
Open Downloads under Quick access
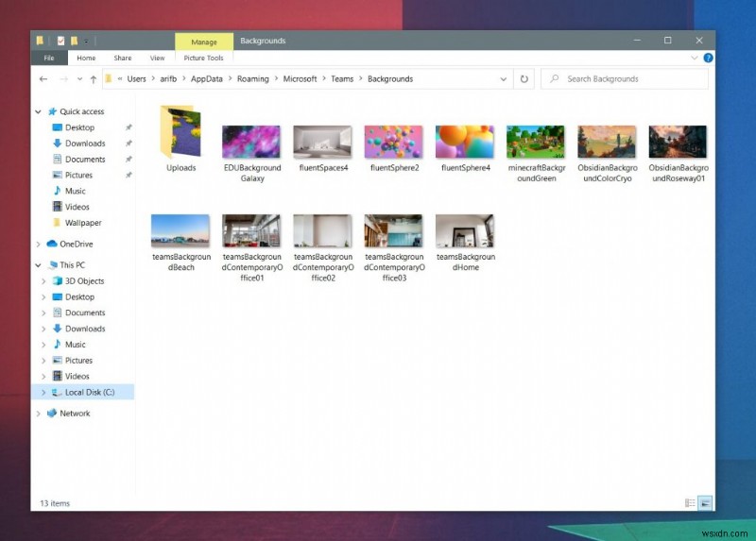[85, 144]
